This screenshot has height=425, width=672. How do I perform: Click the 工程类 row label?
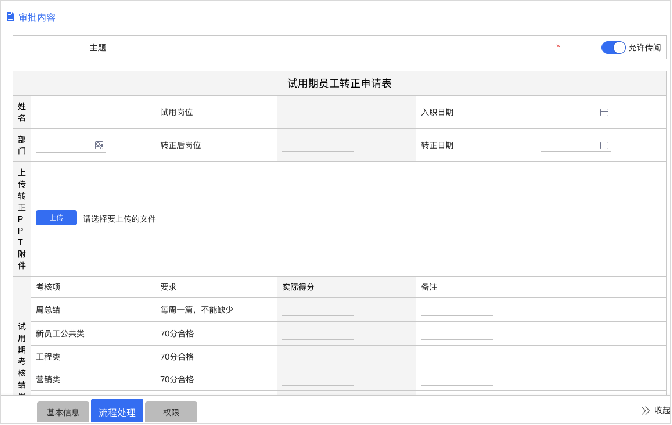click(x=48, y=356)
